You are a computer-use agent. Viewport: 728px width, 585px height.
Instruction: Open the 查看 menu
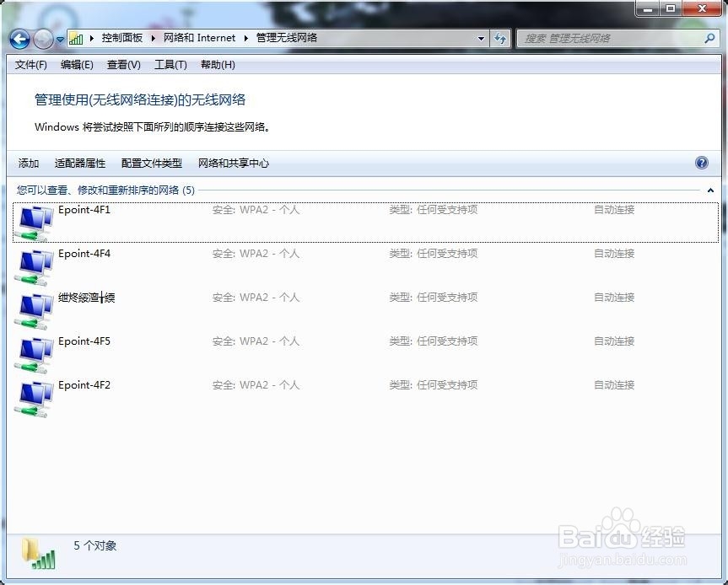coord(123,64)
